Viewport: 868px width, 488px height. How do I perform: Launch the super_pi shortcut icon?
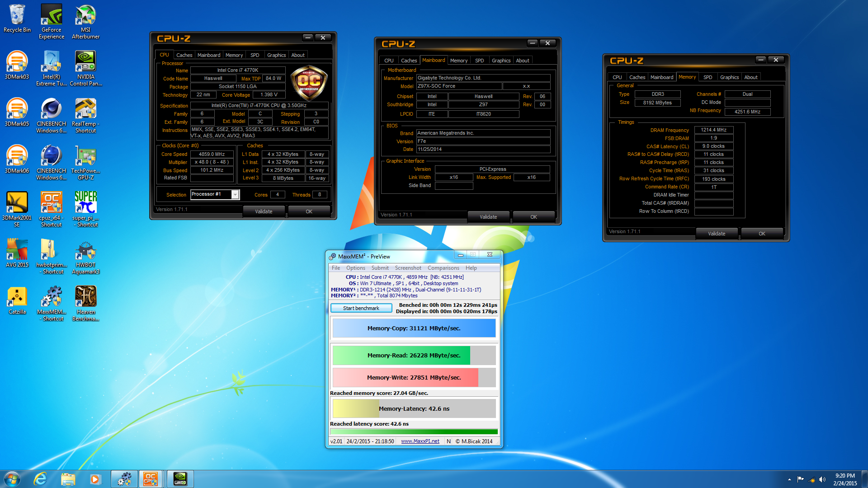(x=86, y=209)
